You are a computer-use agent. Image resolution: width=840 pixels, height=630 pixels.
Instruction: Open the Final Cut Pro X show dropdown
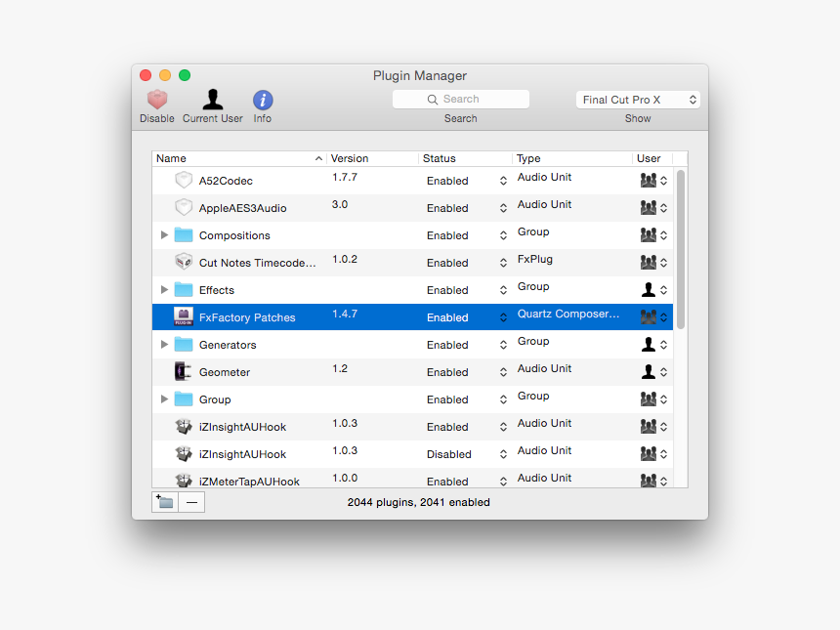(637, 99)
